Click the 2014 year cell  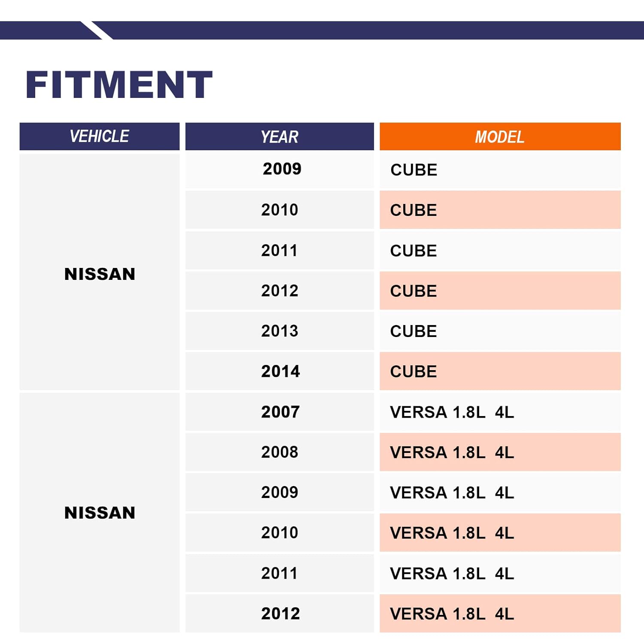pos(280,371)
